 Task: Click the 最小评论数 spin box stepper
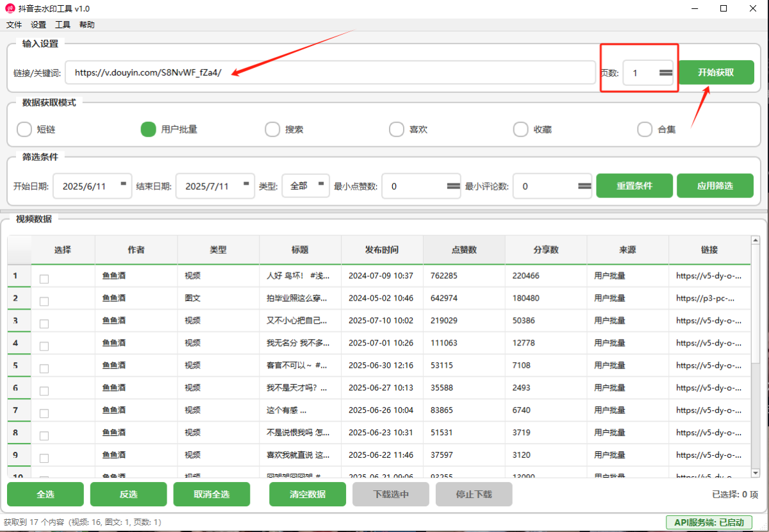coord(584,187)
